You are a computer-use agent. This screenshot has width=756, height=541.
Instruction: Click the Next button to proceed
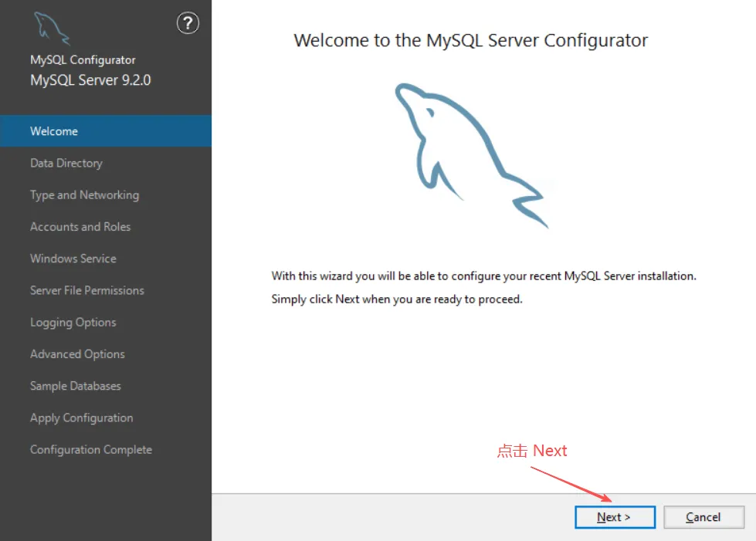pyautogui.click(x=615, y=517)
